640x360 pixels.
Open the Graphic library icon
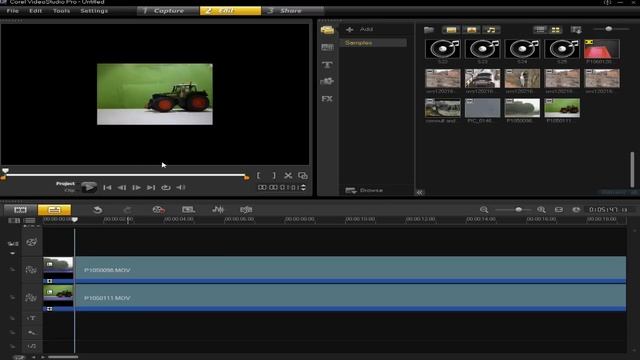(327, 81)
